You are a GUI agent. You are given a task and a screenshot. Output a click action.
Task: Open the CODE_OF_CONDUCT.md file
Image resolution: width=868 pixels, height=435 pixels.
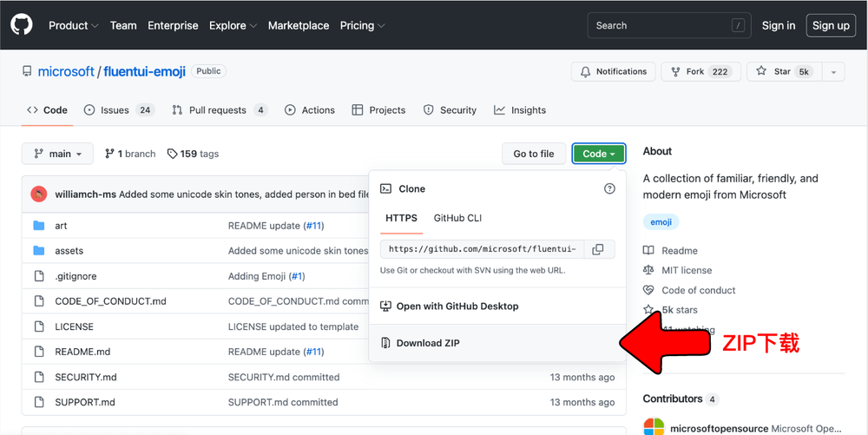pos(111,301)
